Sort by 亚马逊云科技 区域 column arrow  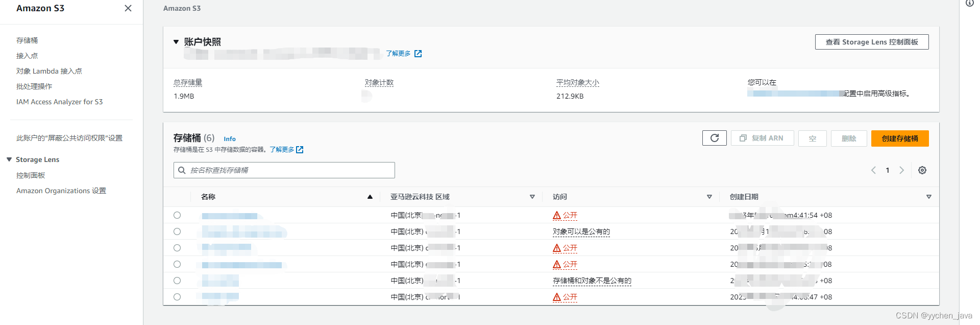pyautogui.click(x=532, y=197)
